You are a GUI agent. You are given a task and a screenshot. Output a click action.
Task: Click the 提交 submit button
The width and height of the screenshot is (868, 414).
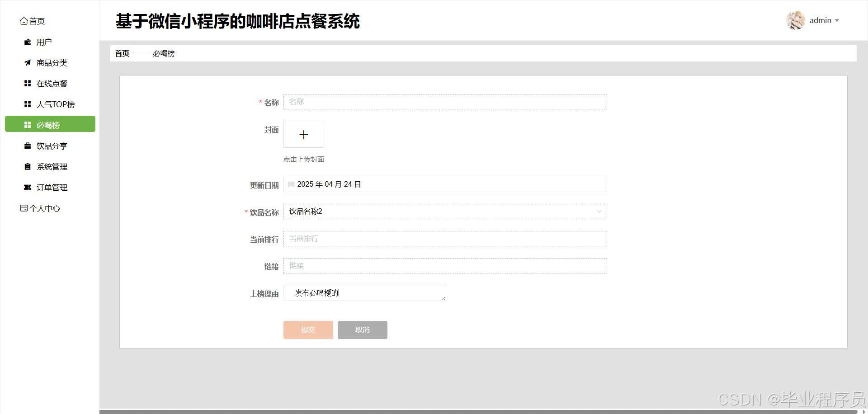click(308, 329)
